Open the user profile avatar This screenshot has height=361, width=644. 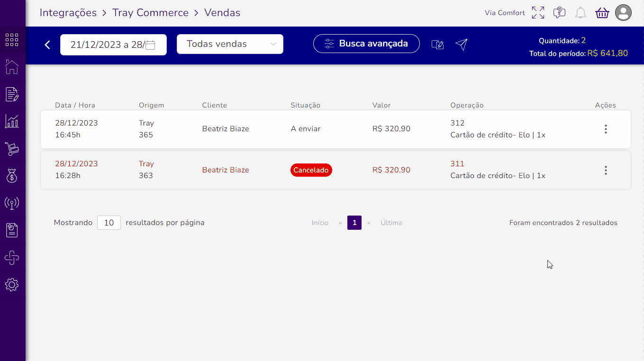pyautogui.click(x=623, y=13)
